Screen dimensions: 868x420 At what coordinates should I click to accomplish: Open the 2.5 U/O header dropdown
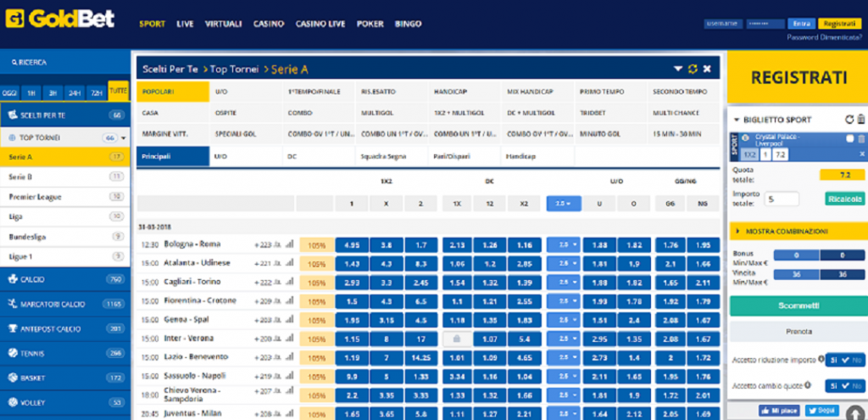(563, 204)
